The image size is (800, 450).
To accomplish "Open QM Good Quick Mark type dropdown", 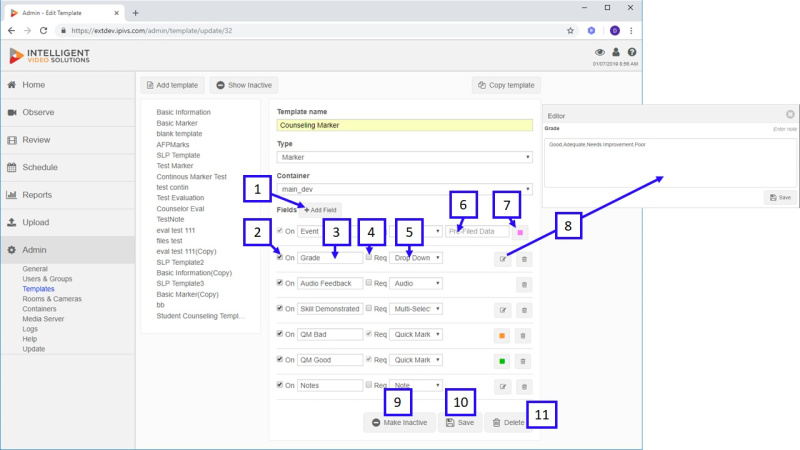I will (x=416, y=360).
